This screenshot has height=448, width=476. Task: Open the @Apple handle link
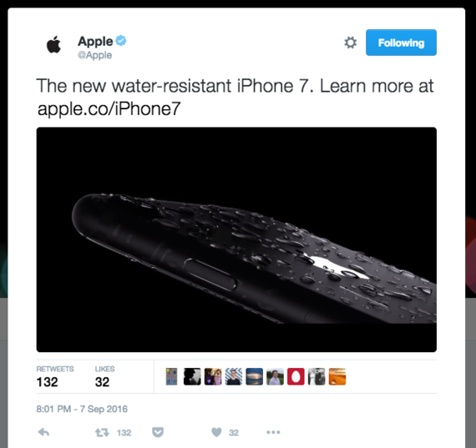coord(94,55)
